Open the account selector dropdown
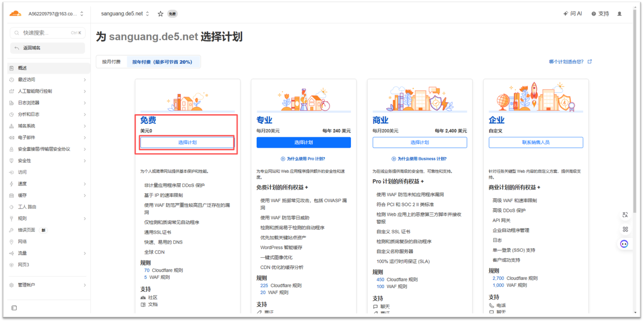 pyautogui.click(x=56, y=14)
